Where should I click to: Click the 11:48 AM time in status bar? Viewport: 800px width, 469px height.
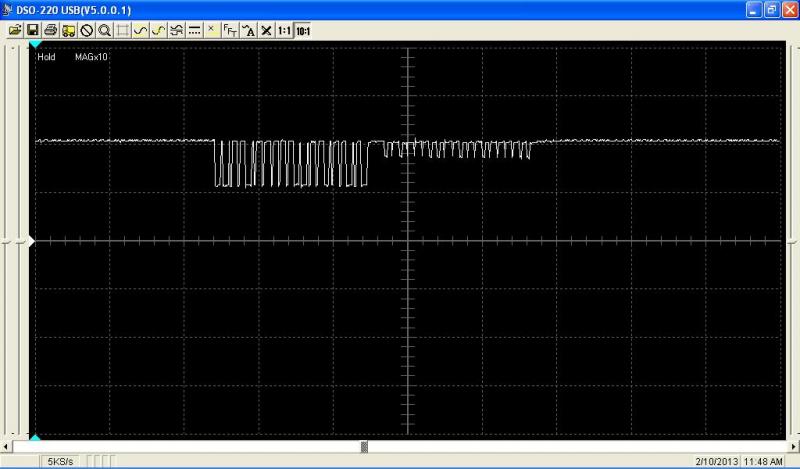[763, 461]
